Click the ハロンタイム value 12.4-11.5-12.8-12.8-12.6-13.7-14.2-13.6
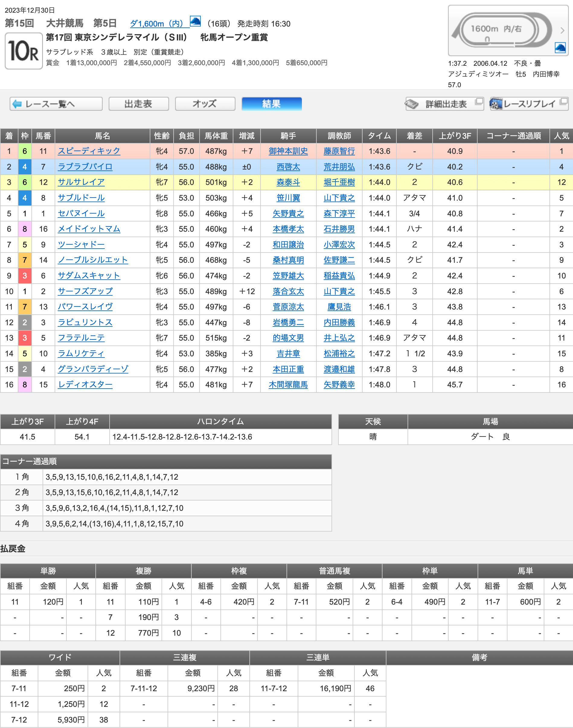The height and width of the screenshot is (728, 573). pyautogui.click(x=182, y=437)
